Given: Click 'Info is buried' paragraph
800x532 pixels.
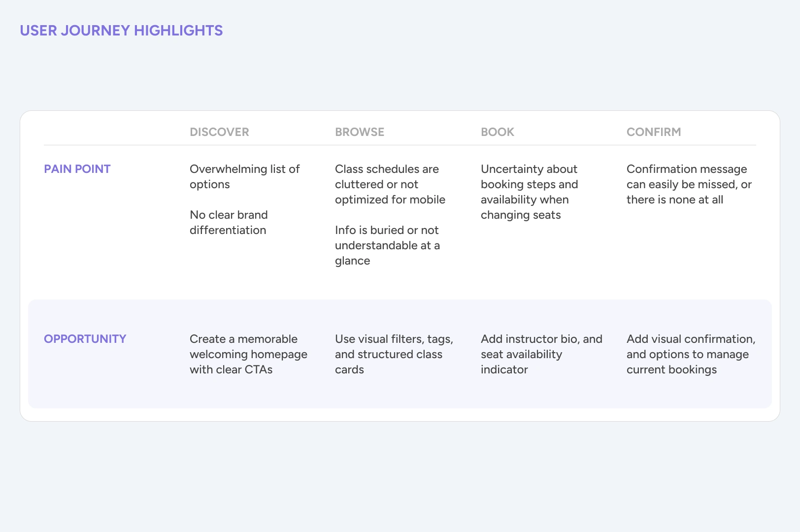Looking at the screenshot, I should pos(387,245).
